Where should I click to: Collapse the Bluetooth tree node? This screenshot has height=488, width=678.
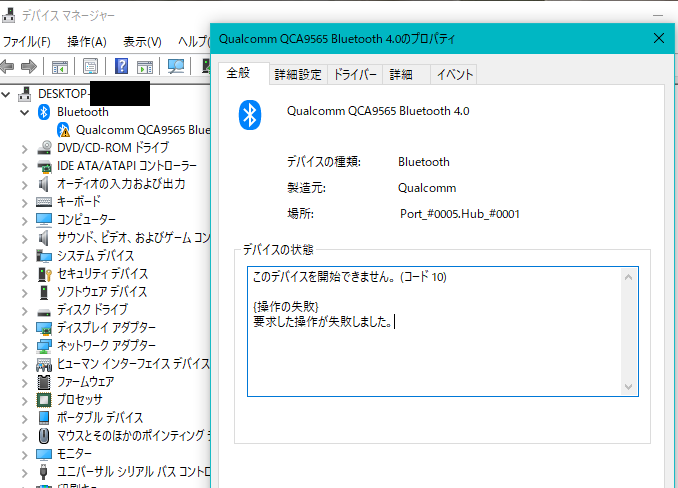click(25, 112)
